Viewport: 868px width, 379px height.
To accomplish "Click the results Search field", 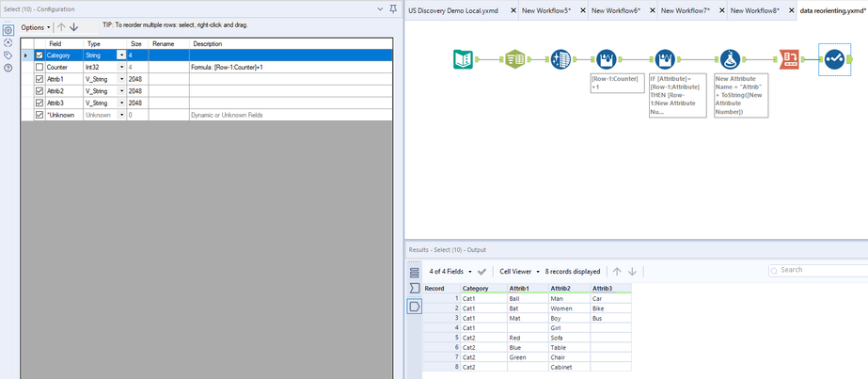I will tap(818, 270).
